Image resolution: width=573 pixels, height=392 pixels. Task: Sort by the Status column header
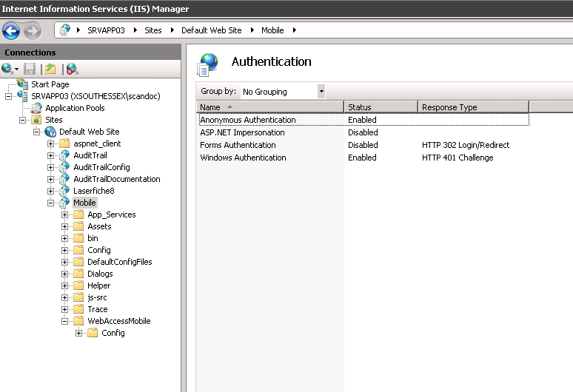tap(381, 107)
